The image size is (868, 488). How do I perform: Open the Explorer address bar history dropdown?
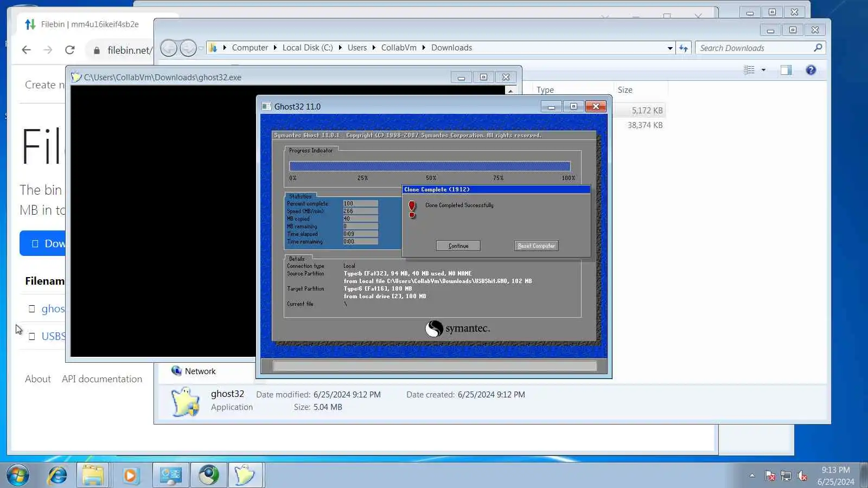point(670,48)
